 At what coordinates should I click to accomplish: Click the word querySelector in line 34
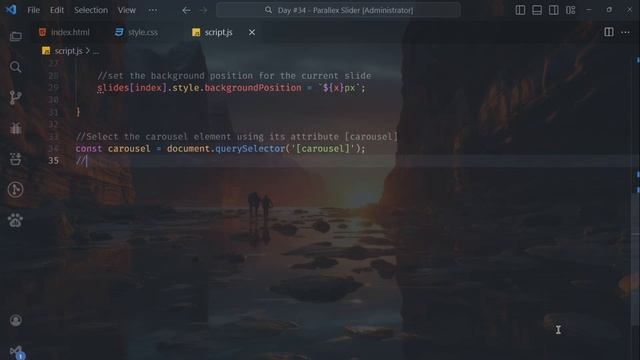click(x=250, y=149)
